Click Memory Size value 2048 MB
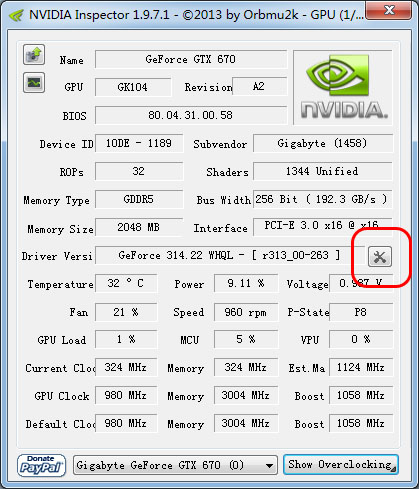Image resolution: width=419 pixels, height=489 pixels. tap(139, 227)
